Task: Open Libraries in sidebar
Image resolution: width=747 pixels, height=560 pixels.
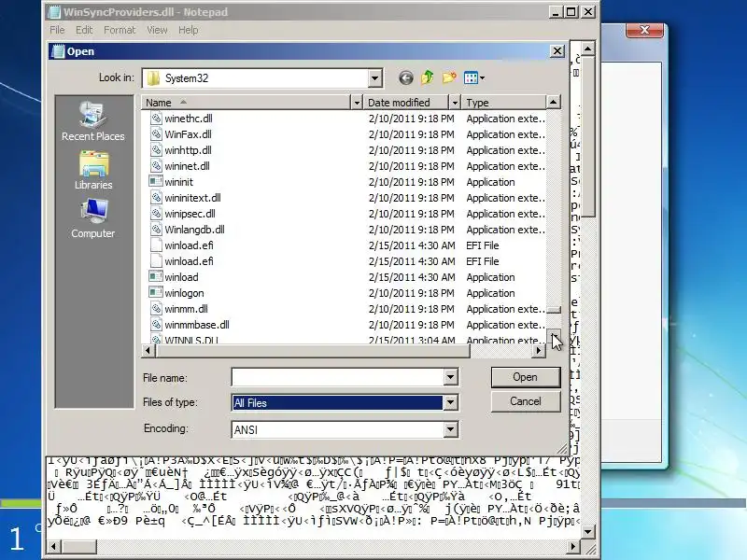Action: tap(93, 171)
